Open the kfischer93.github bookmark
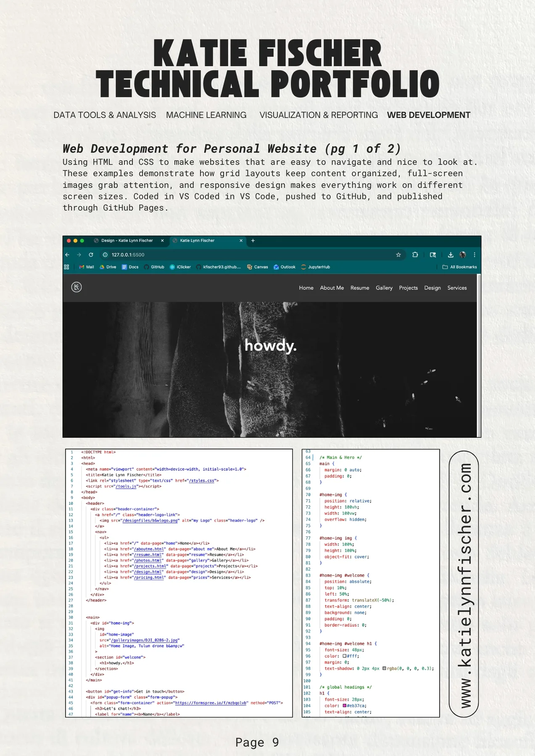Viewport: 535px width, 756px height. [219, 267]
